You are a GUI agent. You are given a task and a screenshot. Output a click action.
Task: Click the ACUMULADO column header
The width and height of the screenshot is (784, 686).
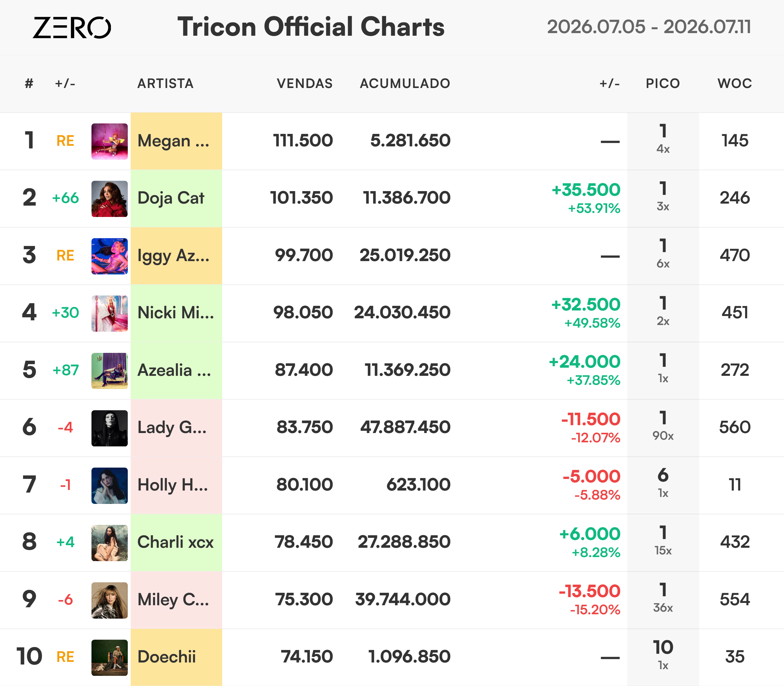pyautogui.click(x=405, y=83)
